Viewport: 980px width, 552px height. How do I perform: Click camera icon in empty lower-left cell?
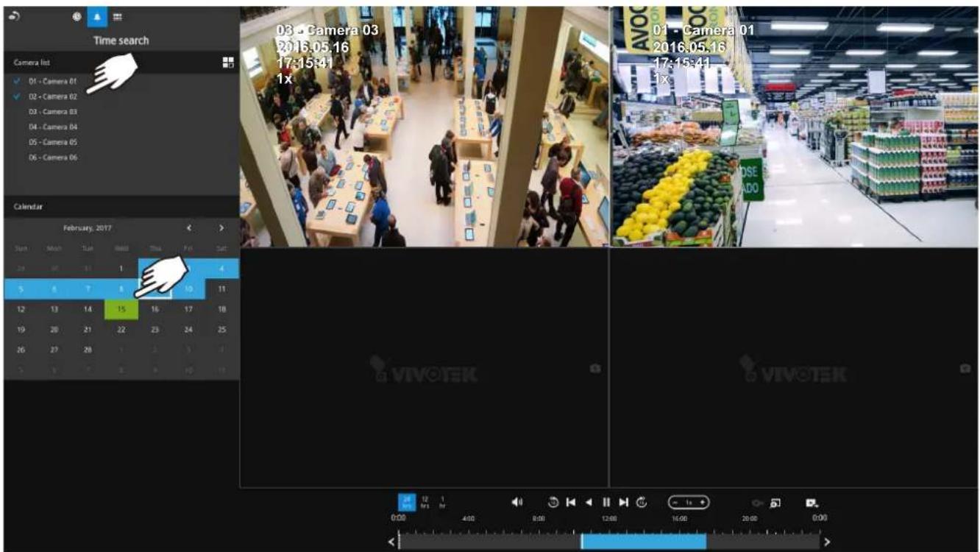[x=594, y=368]
